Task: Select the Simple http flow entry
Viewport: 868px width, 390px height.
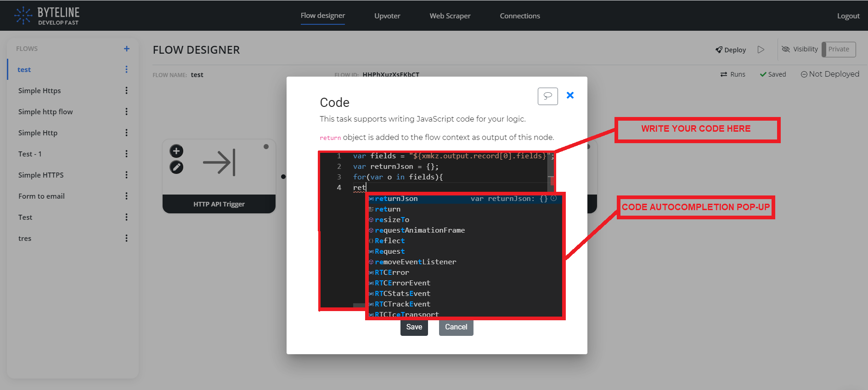Action: 45,111
